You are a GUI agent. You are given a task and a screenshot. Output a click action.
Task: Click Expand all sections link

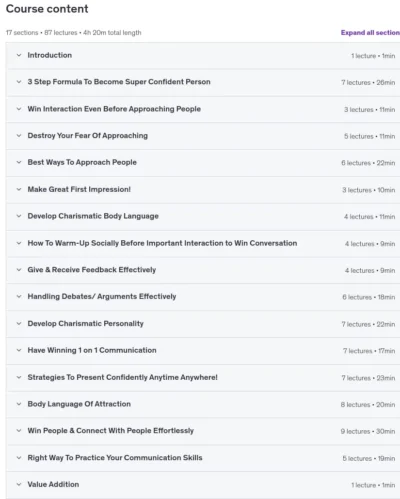370,33
